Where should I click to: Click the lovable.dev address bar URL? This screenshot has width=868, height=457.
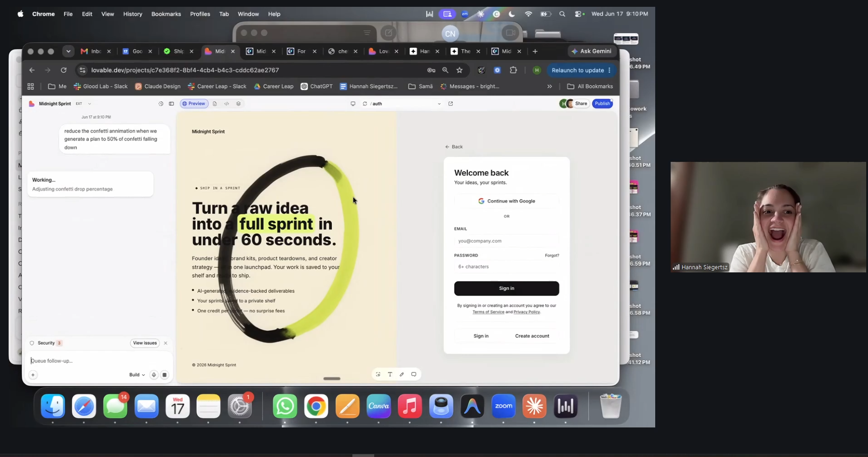185,70
